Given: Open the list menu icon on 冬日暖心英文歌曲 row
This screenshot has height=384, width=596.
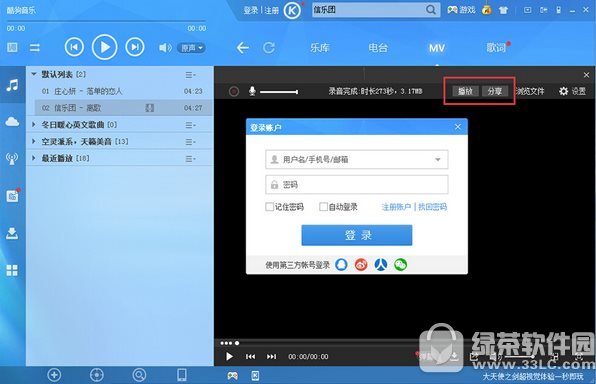Looking at the screenshot, I should pos(191,125).
